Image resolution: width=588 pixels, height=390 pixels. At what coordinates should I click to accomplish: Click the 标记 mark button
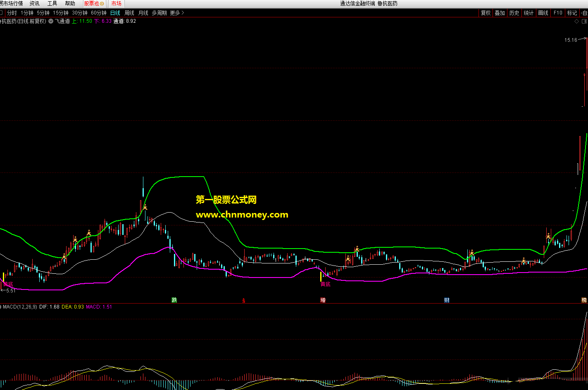pos(572,13)
